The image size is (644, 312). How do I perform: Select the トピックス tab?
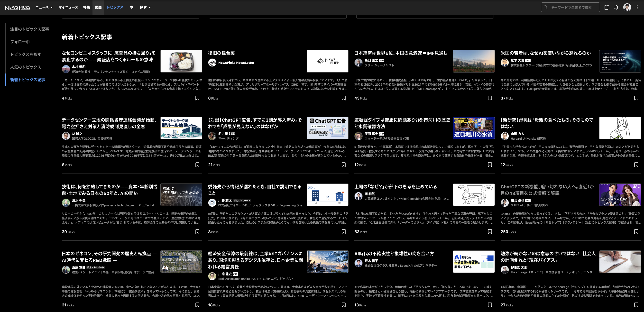point(115,7)
